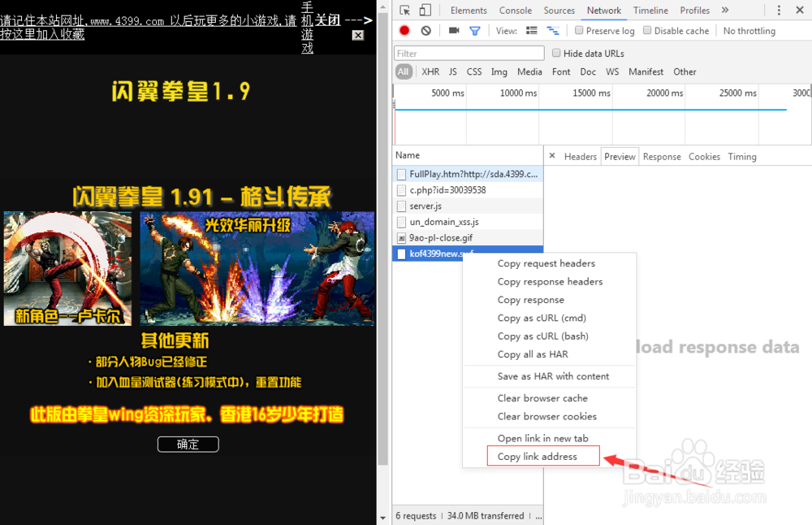Choose Copy response headers menu item
Screen dimensions: 812x525
(x=549, y=281)
